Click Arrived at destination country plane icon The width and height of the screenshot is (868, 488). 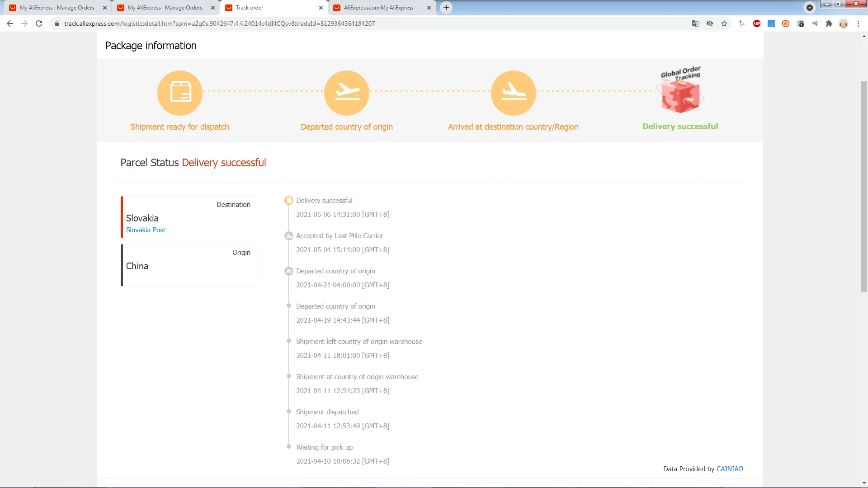click(x=514, y=93)
